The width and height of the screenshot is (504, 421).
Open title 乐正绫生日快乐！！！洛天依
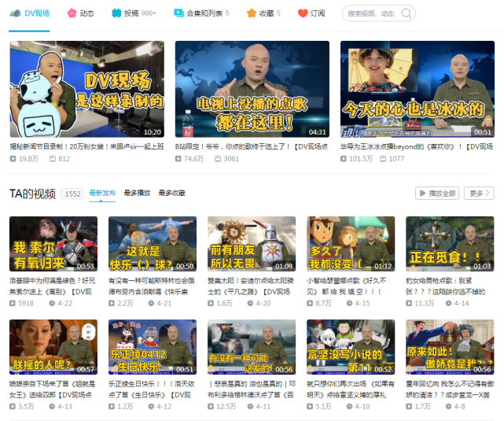[x=152, y=390]
